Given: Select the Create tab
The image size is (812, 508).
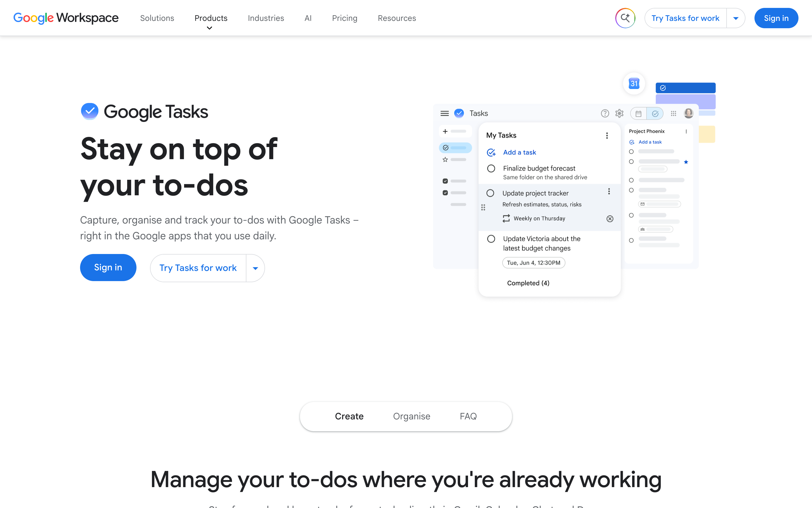Looking at the screenshot, I should (349, 416).
